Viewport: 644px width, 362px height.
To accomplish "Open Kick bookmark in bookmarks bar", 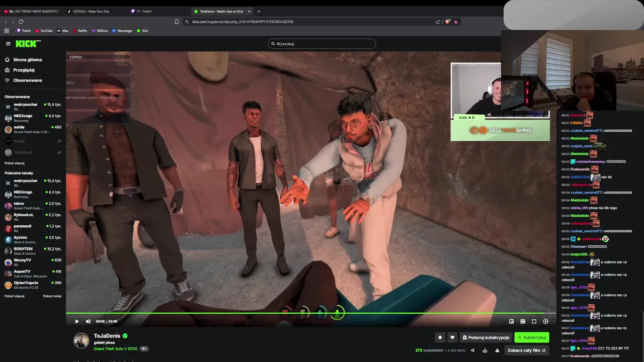I will (x=142, y=31).
